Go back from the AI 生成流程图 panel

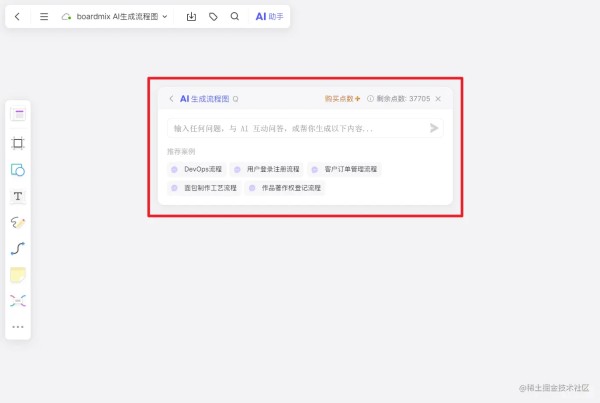[x=171, y=99]
